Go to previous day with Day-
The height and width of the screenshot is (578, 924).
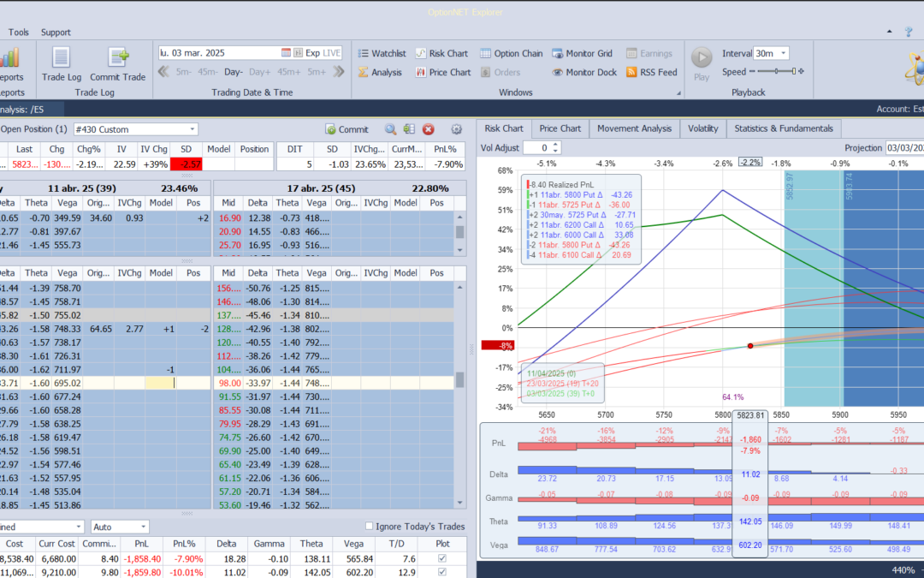tap(234, 72)
